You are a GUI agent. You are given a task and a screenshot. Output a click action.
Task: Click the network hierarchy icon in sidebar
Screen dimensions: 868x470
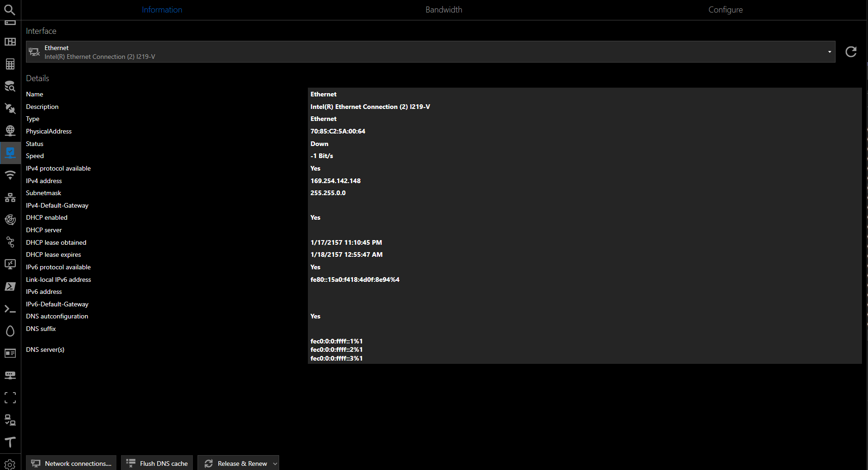point(10,197)
